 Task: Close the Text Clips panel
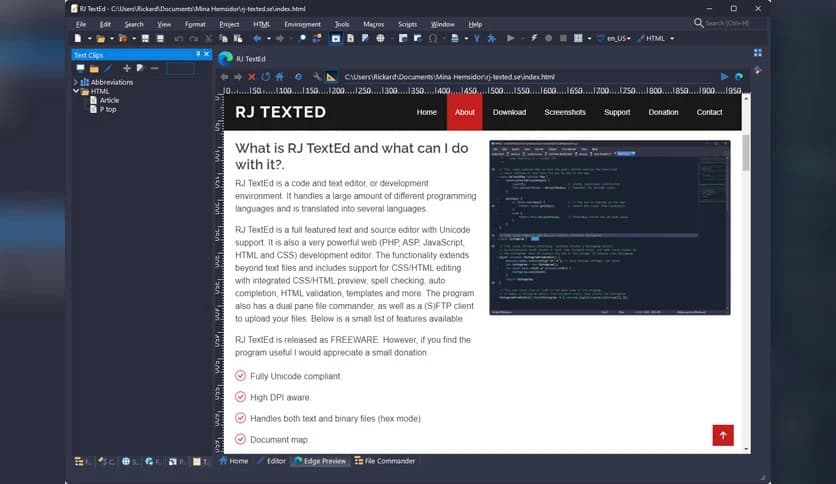206,54
